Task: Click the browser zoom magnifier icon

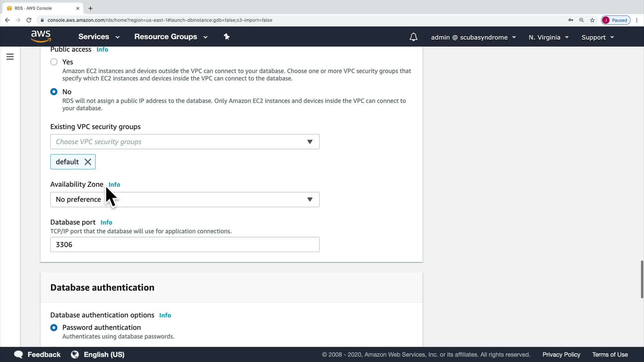Action: click(582, 20)
